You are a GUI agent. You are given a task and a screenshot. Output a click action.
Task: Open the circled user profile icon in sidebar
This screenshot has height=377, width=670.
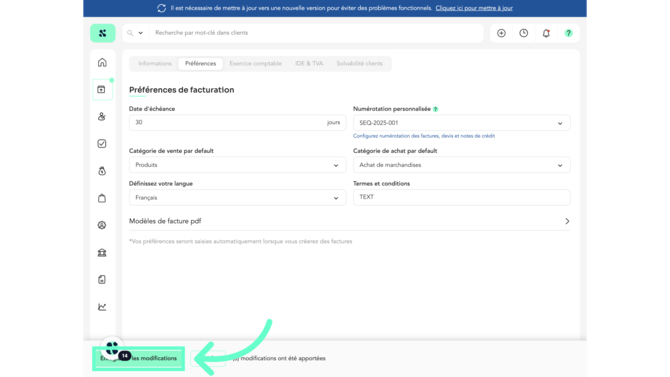click(102, 225)
